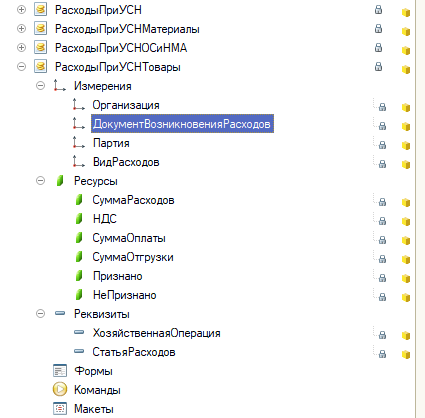The image size is (425, 418).
Task: Expand the РасходыПриУСНМатериалы node
Action: 21,29
